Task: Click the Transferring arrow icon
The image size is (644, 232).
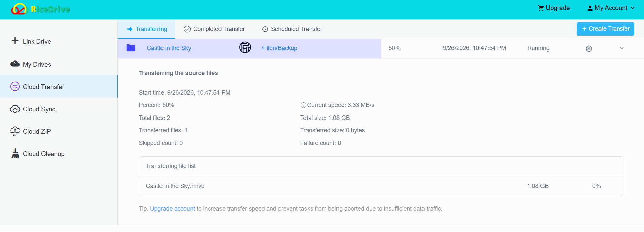Action: (x=129, y=29)
